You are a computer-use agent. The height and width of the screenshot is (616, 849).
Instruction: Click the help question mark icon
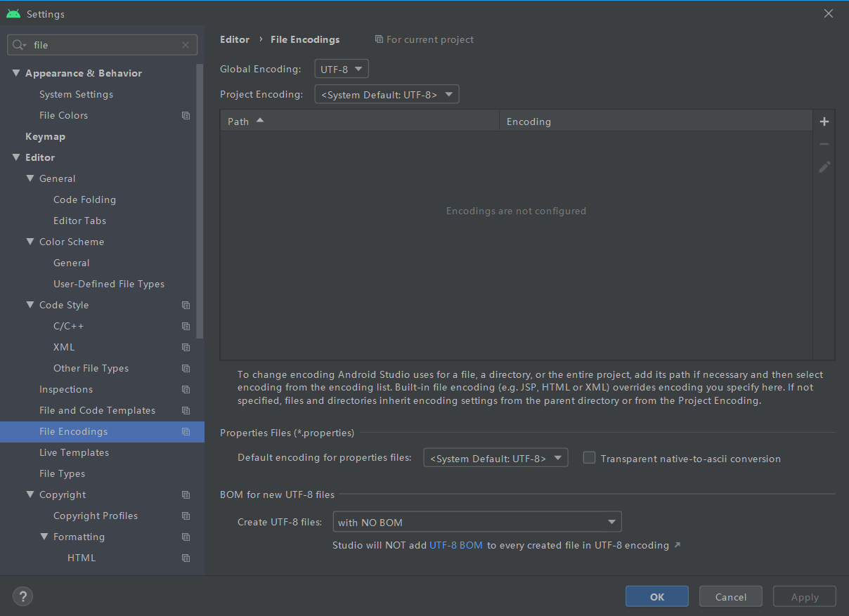tap(22, 596)
